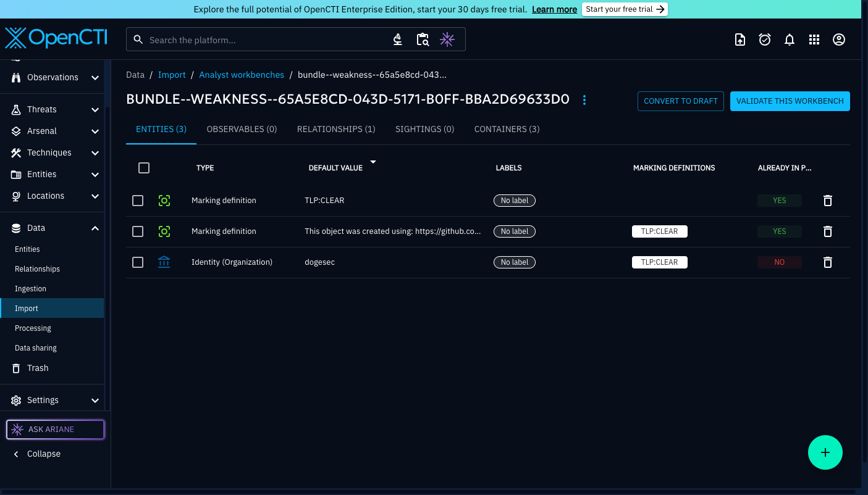Click the upload file icon in header

tap(739, 40)
